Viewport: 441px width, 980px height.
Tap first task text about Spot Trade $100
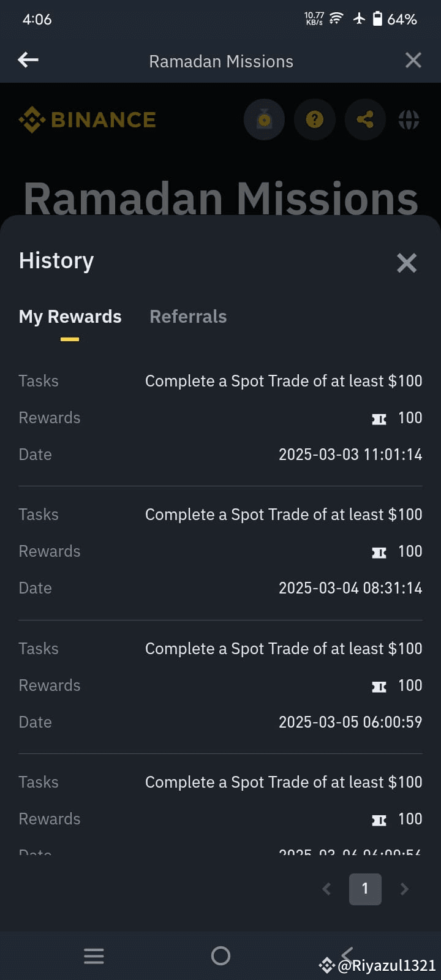(x=284, y=381)
